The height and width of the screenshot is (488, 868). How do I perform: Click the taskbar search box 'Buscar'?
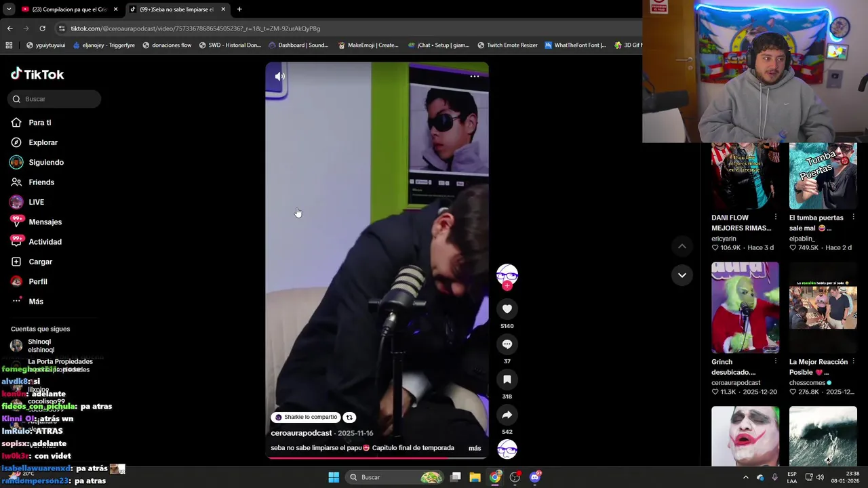click(395, 477)
